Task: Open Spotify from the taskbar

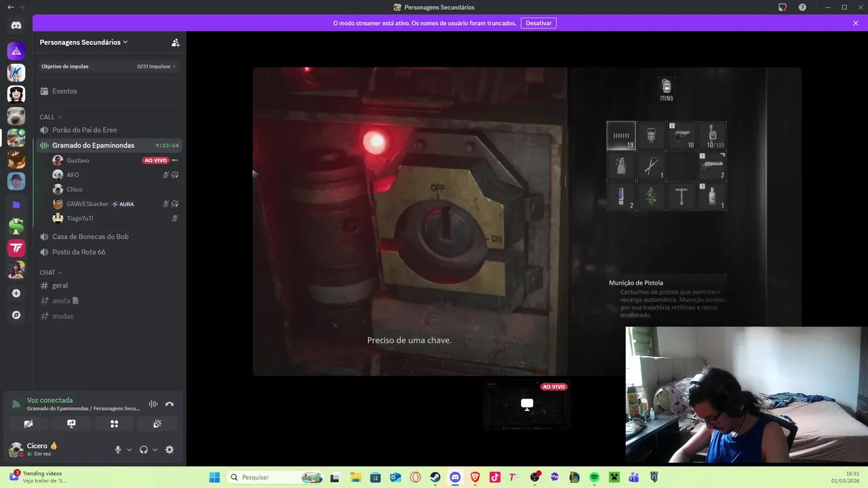Action: (x=594, y=477)
